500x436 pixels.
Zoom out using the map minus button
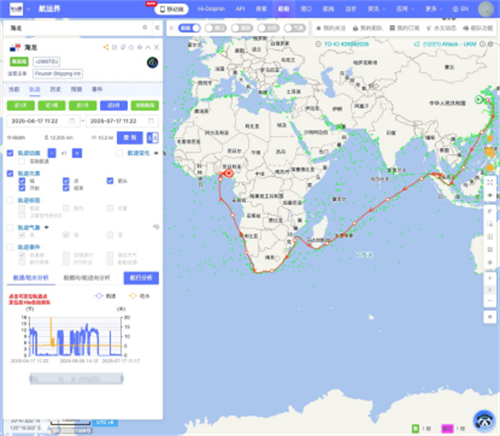pyautogui.click(x=490, y=300)
